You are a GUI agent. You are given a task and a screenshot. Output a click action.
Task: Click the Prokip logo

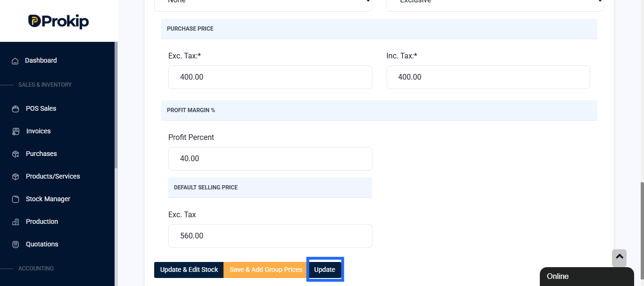58,21
